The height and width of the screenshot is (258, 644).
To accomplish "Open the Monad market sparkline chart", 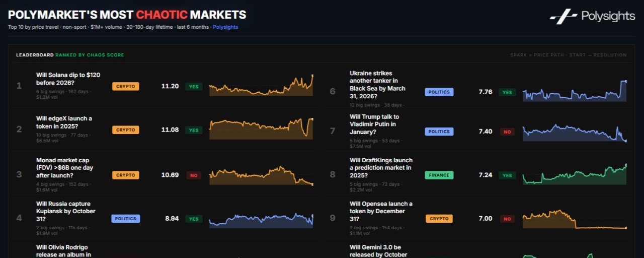I will (261, 175).
